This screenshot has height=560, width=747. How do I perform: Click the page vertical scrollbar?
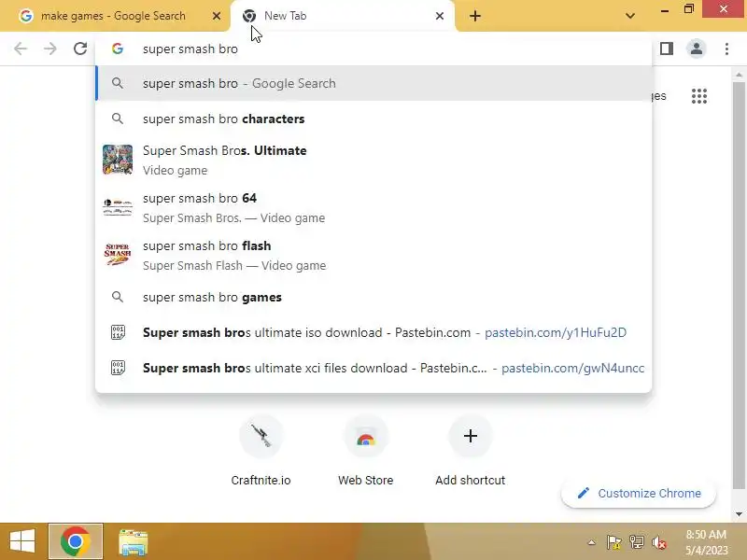(739, 286)
